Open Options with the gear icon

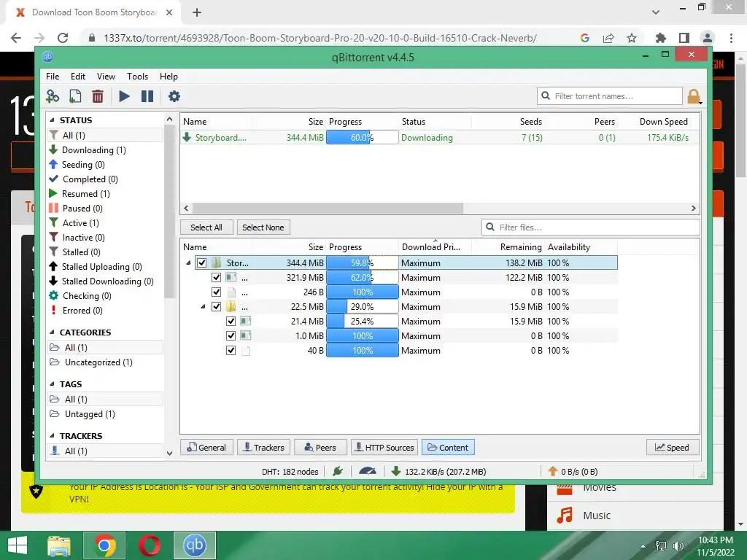174,96
